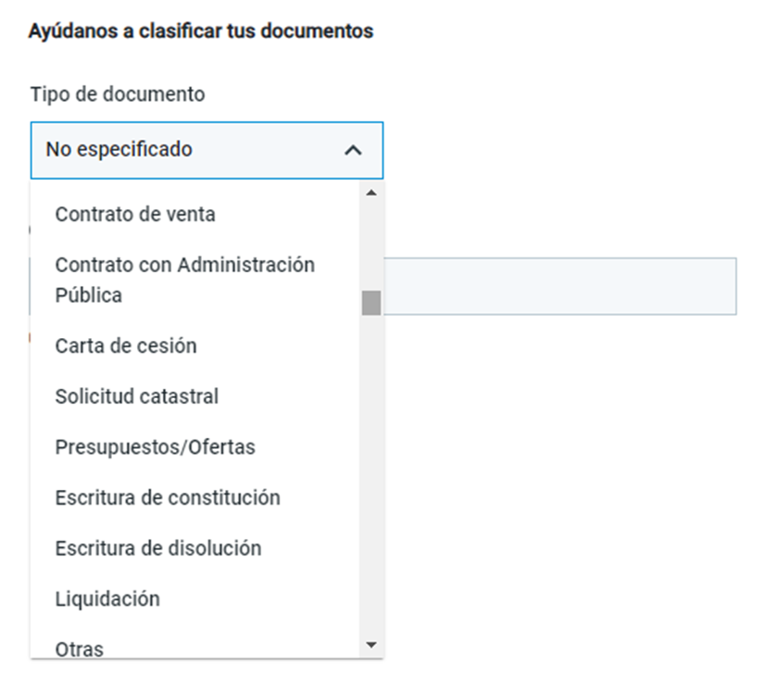Click the Ayúdanos a clasificar tus documentos heading
766x700 pixels.
click(201, 31)
